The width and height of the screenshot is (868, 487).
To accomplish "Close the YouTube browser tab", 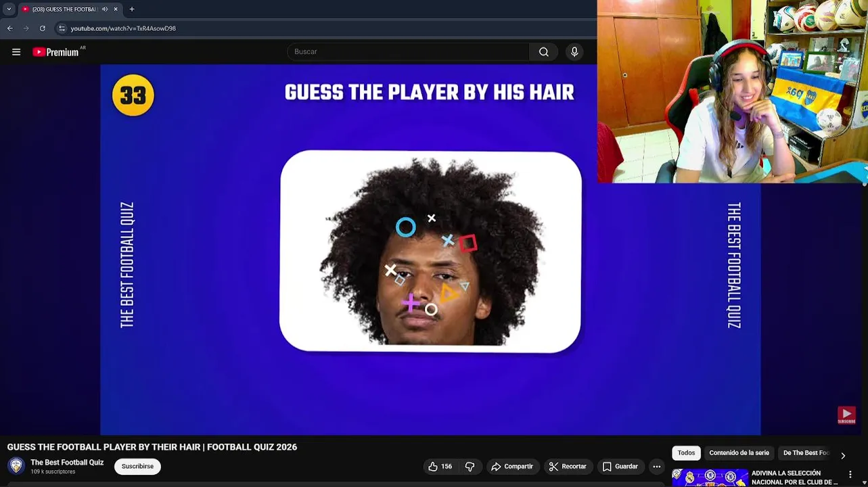I will [x=116, y=9].
